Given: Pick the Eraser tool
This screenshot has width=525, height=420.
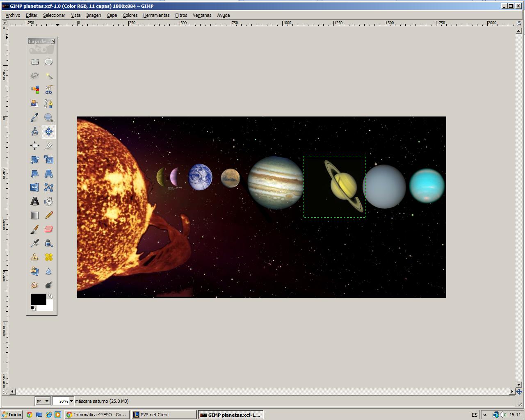Looking at the screenshot, I should pyautogui.click(x=49, y=229).
